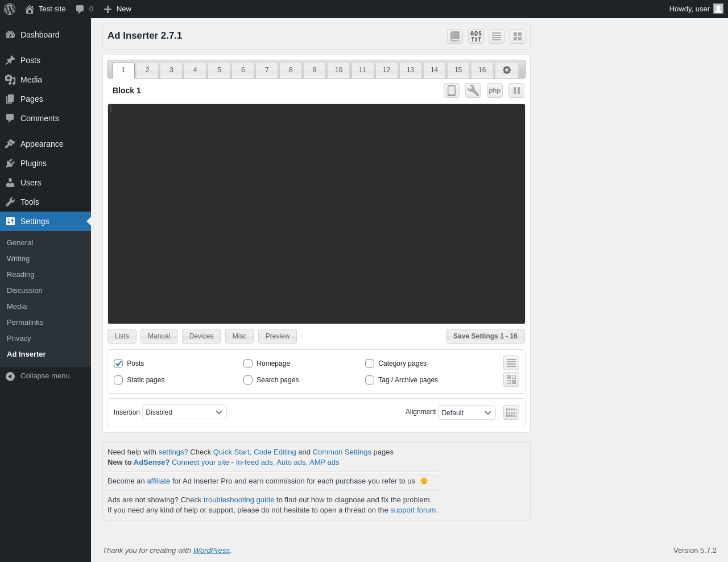
Task: Switch to block tab 2
Action: [x=147, y=70]
